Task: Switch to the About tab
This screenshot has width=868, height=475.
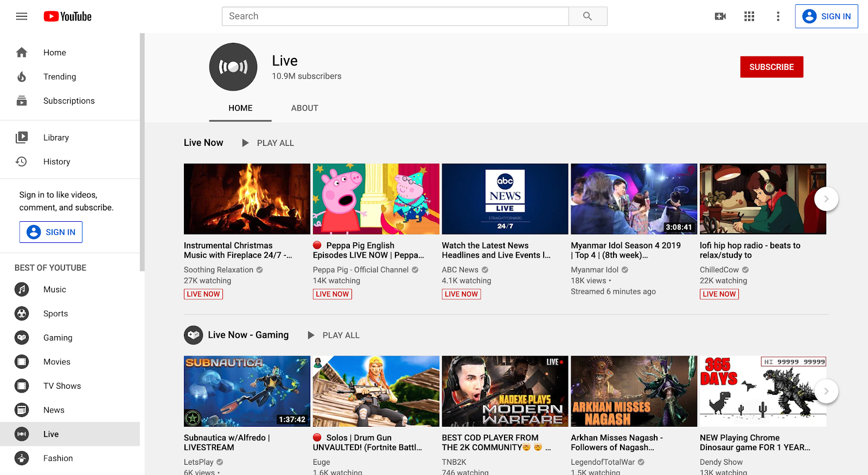Action: tap(304, 108)
